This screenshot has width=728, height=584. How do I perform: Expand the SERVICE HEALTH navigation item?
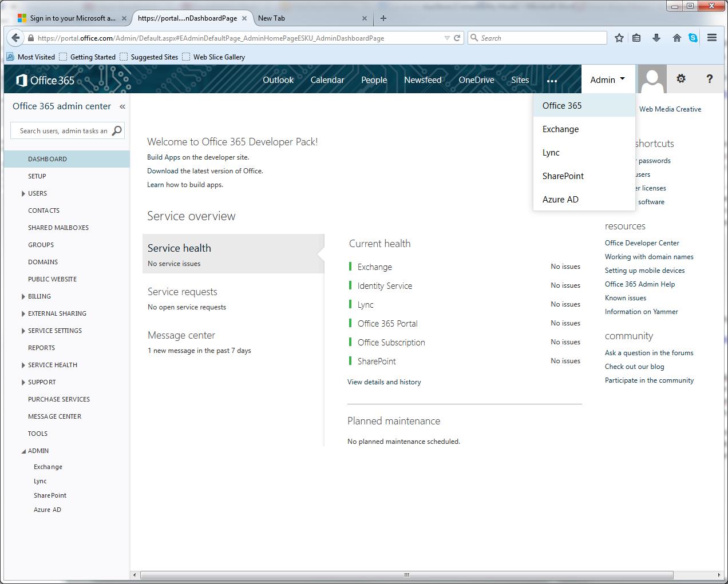[23, 365]
